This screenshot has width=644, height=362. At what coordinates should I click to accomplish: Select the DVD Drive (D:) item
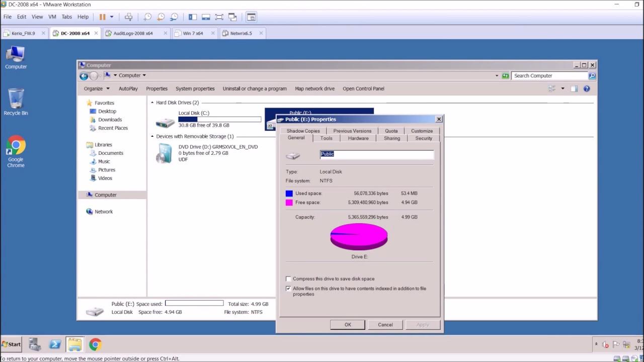click(208, 153)
